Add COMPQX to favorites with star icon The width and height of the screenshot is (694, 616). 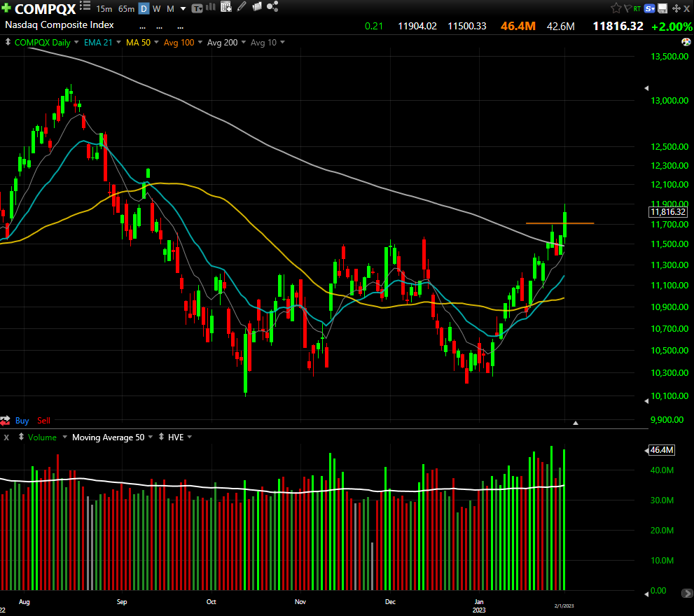click(x=616, y=8)
